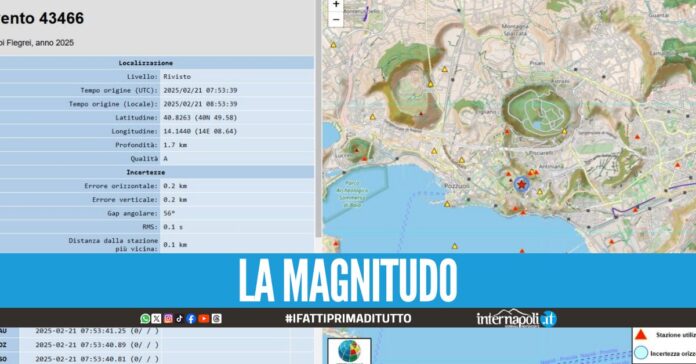Select the RMS value '0.1 s'

click(x=173, y=227)
